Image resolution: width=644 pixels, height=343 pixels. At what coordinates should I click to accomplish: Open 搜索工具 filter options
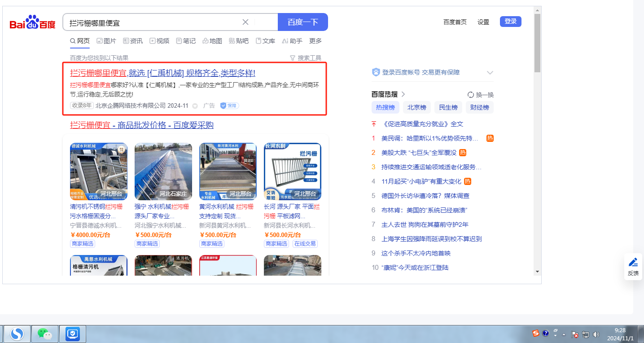coord(306,58)
